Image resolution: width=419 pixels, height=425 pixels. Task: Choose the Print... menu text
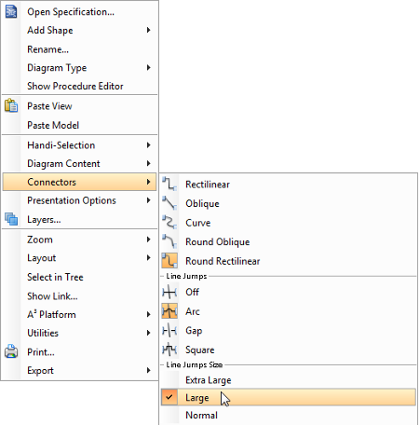click(41, 352)
